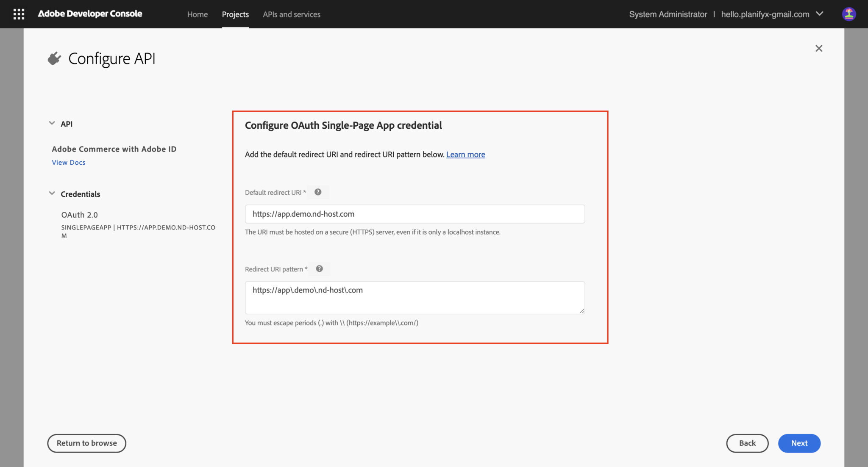Viewport: 868px width, 467px height.
Task: Open the View Docs link
Action: pyautogui.click(x=69, y=163)
